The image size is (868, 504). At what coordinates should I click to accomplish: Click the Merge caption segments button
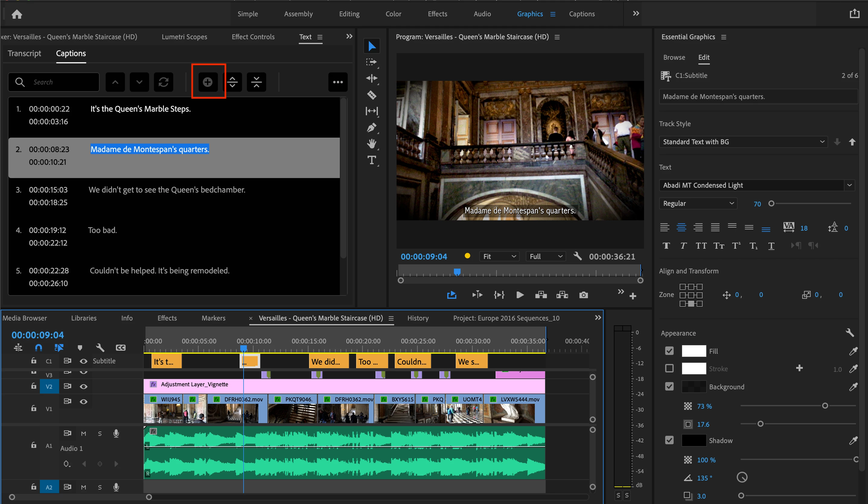coord(256,82)
